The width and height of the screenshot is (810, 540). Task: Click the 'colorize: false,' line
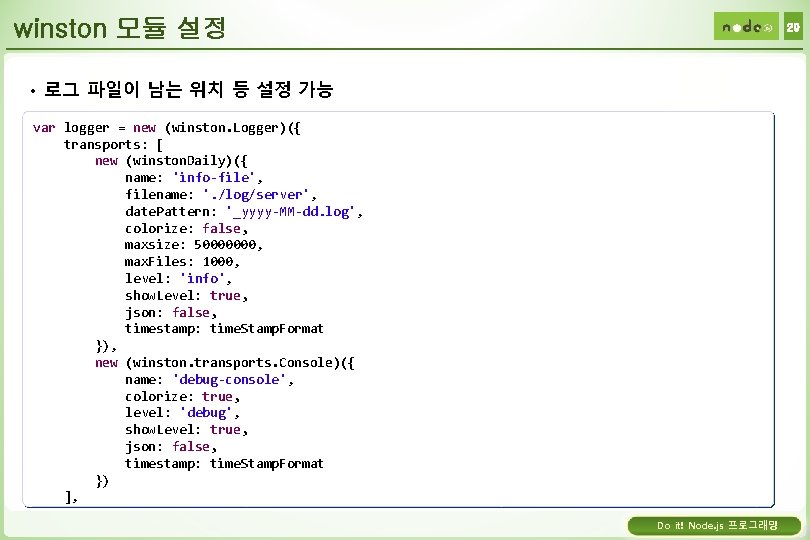(x=186, y=228)
